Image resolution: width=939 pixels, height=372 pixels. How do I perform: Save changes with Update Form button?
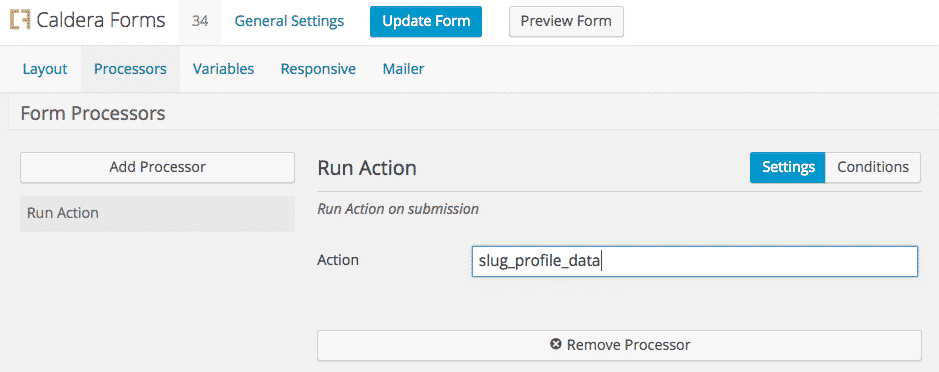tap(426, 22)
